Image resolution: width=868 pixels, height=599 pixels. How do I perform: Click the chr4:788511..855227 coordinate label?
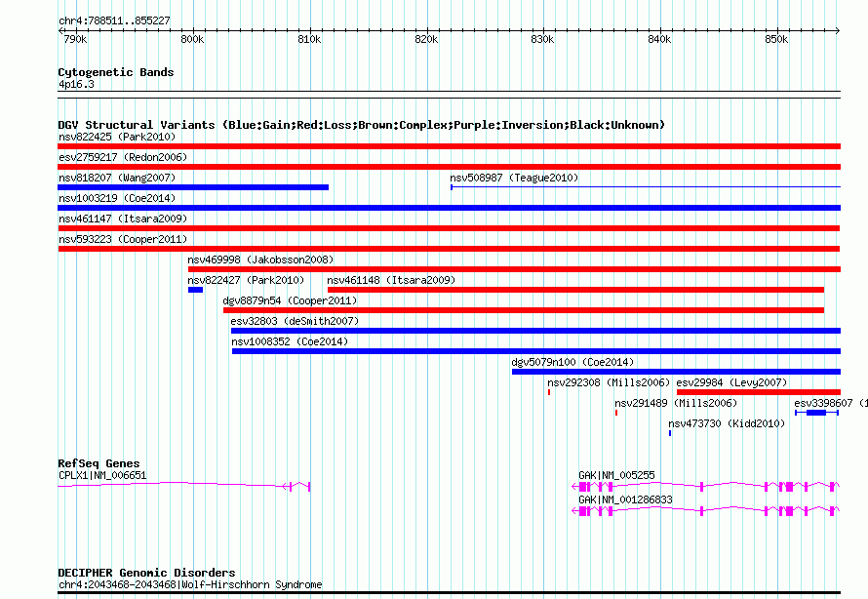[x=114, y=21]
